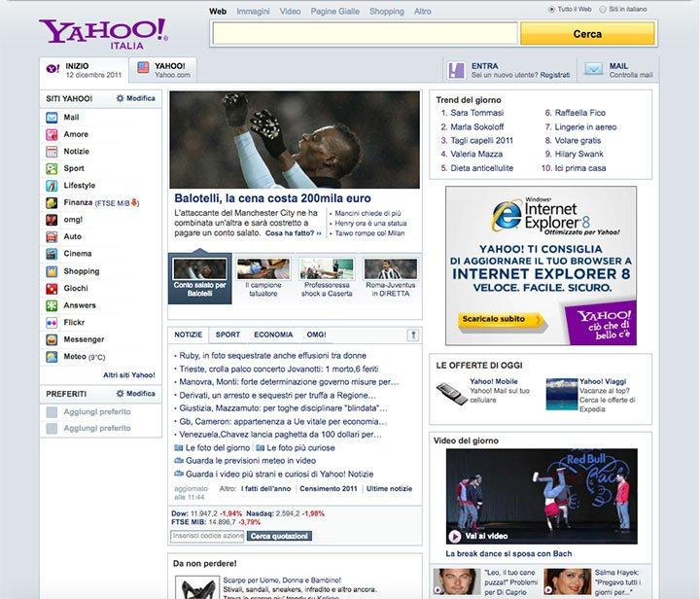Open Balotelli, la cena costa 200mila euro headline
700x599 pixels.
272,198
